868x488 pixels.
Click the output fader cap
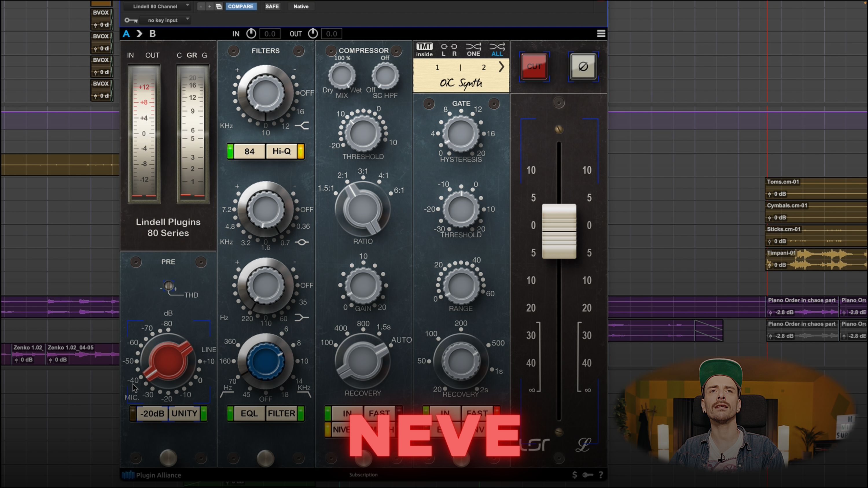click(x=559, y=231)
